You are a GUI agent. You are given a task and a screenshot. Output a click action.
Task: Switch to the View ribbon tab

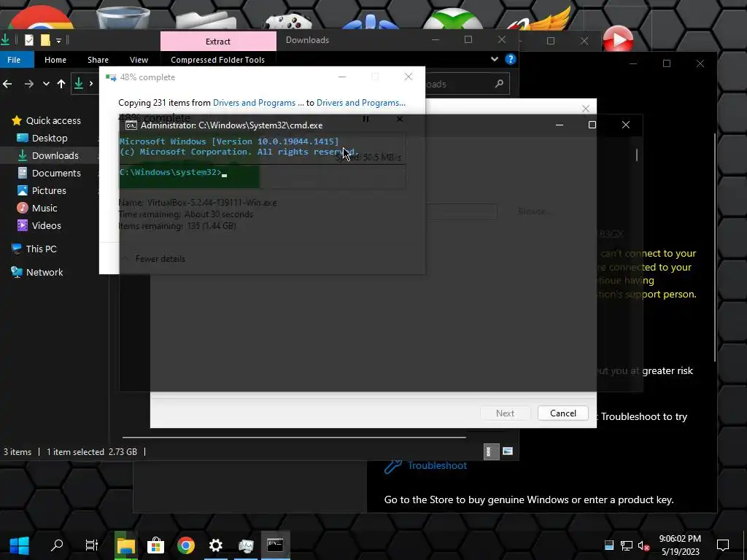coord(139,60)
